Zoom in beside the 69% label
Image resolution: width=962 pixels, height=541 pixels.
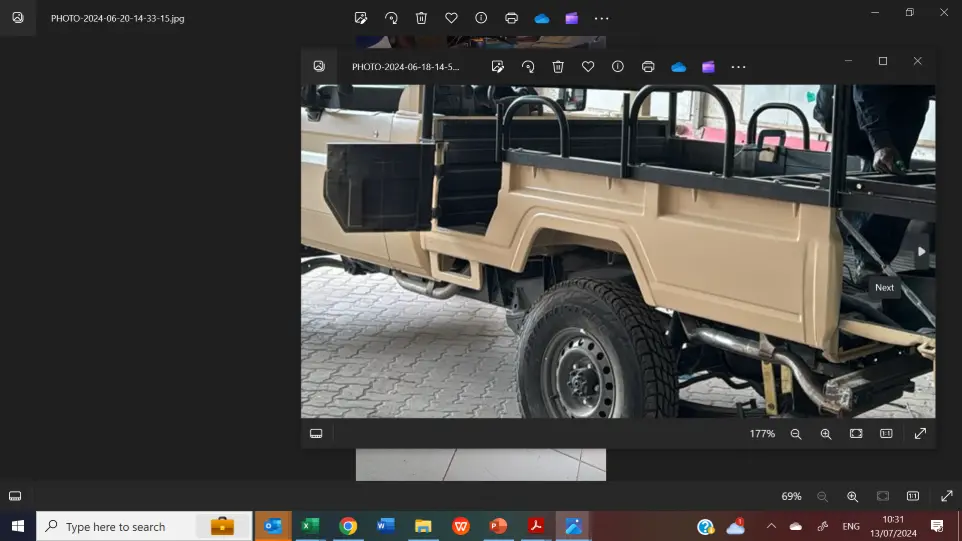click(852, 496)
